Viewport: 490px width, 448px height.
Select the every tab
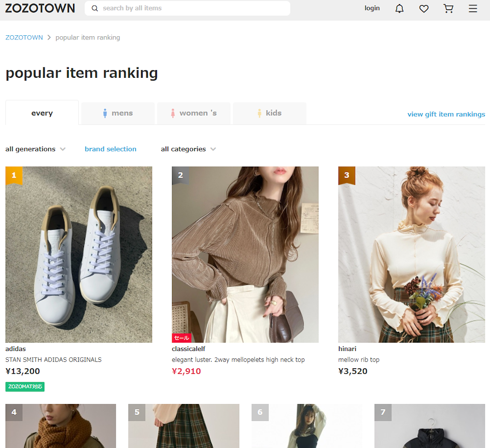click(x=42, y=113)
